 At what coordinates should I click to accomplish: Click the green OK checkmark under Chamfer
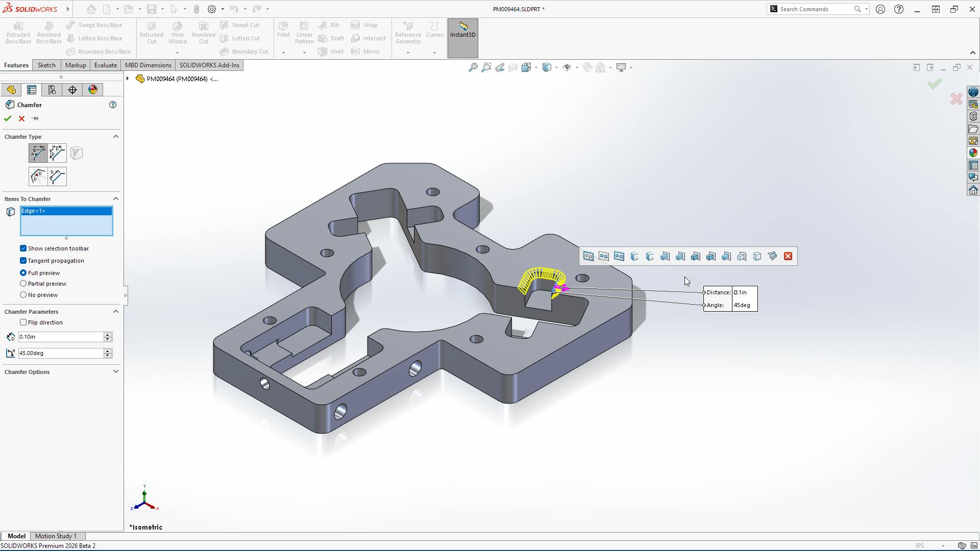(8, 118)
